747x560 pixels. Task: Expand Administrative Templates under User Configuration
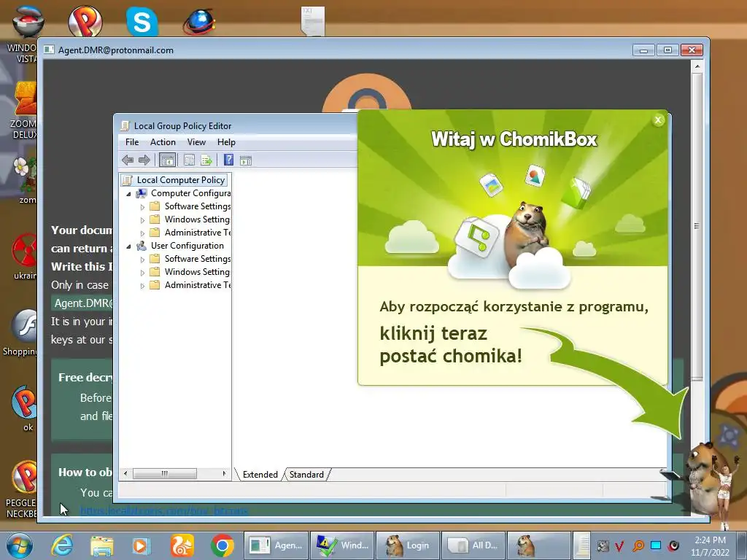point(142,286)
